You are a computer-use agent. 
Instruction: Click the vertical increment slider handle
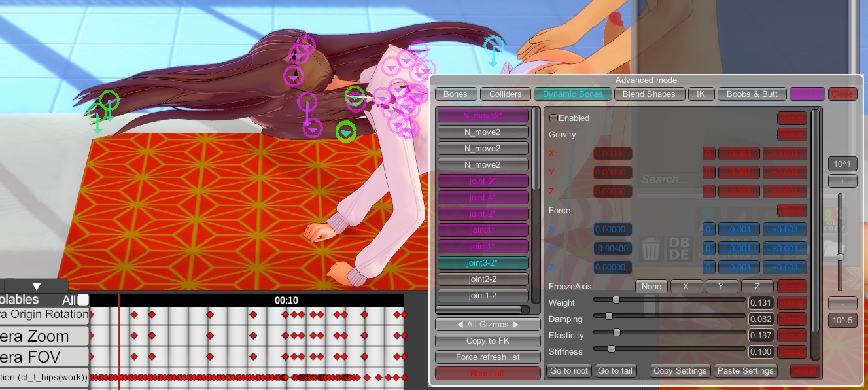click(x=841, y=257)
